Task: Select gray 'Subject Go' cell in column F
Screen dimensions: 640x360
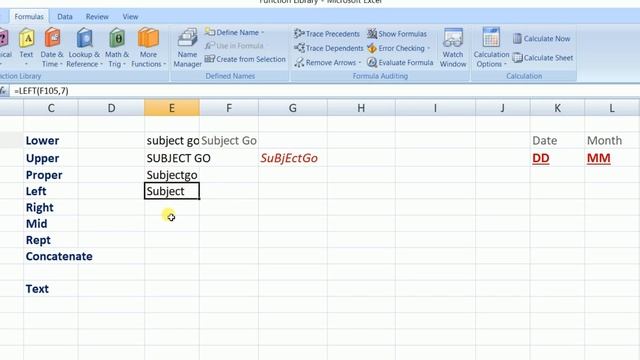Action: point(229,141)
